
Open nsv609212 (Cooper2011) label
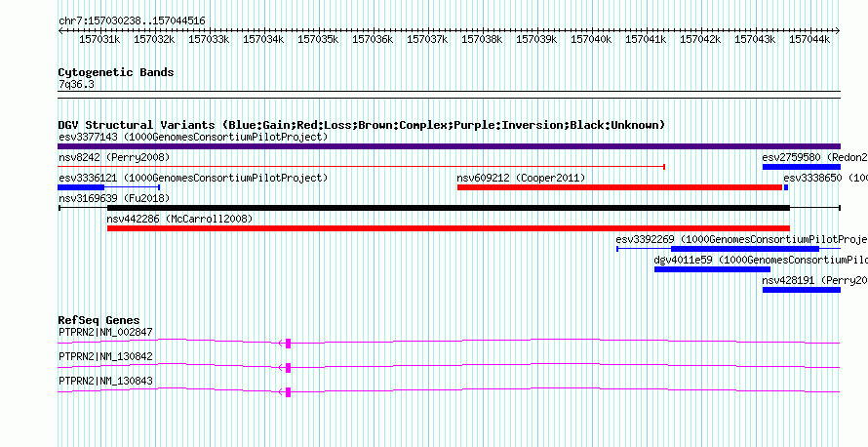(x=521, y=179)
